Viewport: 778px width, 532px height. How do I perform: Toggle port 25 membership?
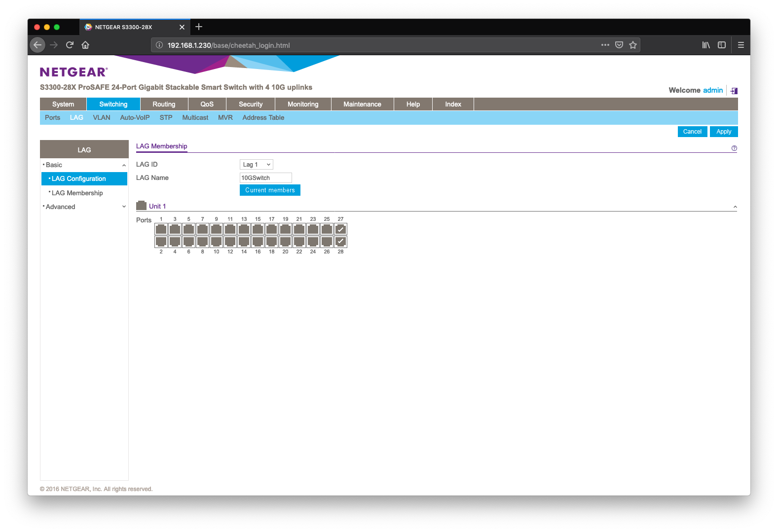click(327, 229)
